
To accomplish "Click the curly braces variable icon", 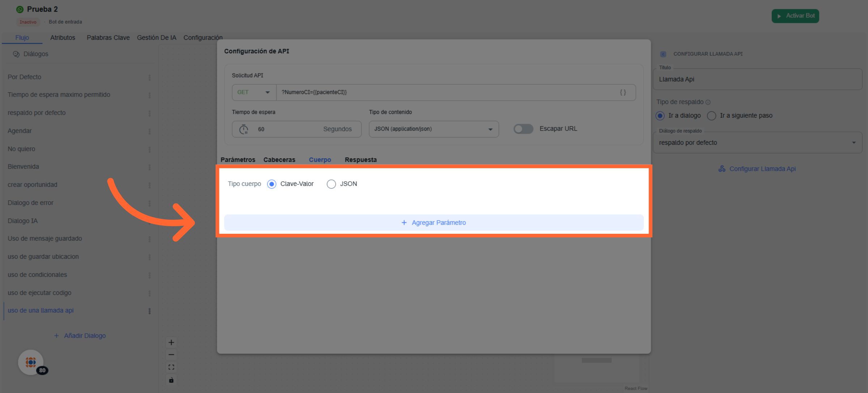I will coord(623,92).
